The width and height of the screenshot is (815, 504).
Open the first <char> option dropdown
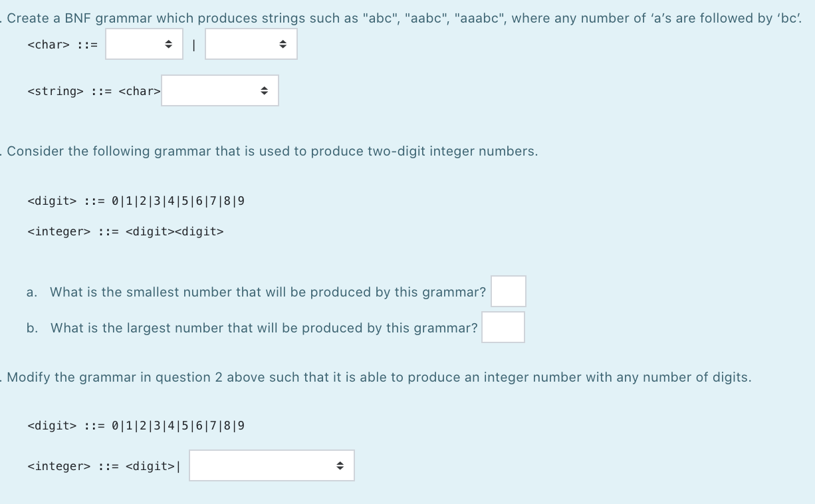click(144, 44)
